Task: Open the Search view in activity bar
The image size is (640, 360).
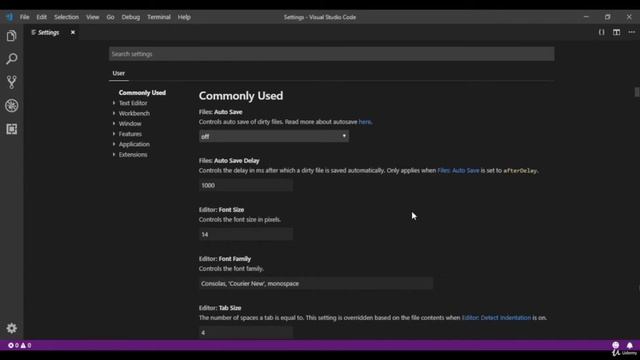Action: pyautogui.click(x=11, y=59)
